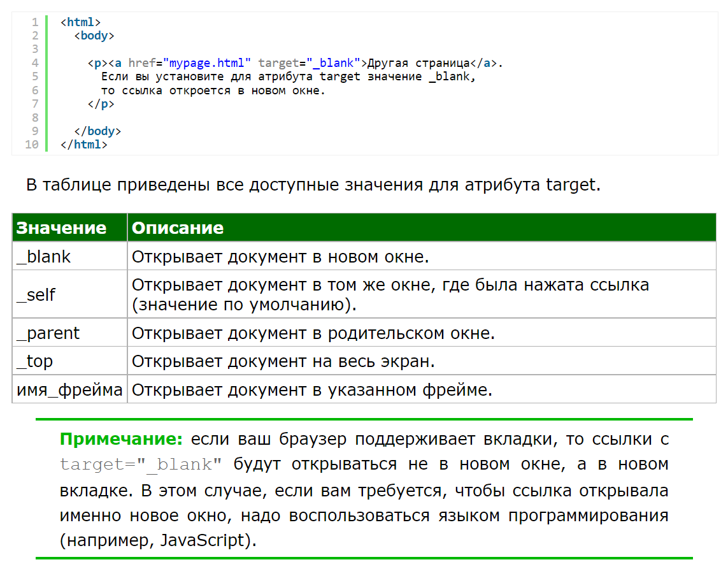The image size is (728, 569).
Task: Click the closing </a> tag in the code
Action: (x=484, y=62)
